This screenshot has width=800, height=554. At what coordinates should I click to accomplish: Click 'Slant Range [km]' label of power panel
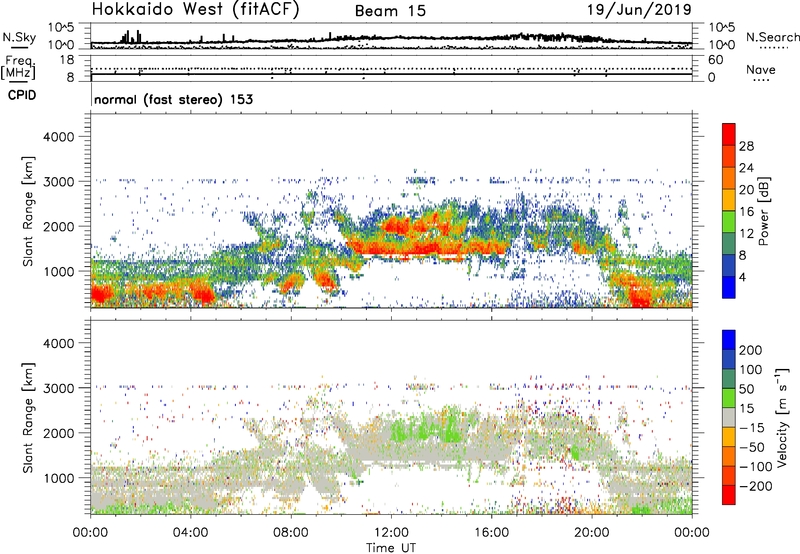[28, 211]
